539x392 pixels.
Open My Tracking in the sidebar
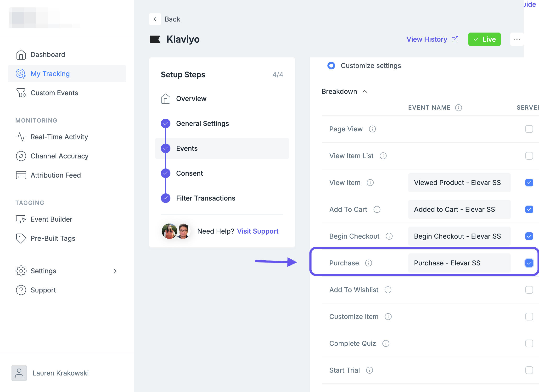pos(67,74)
